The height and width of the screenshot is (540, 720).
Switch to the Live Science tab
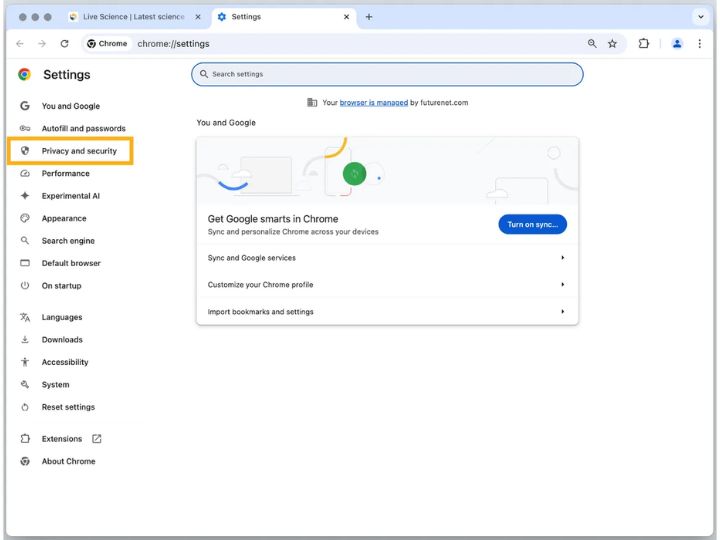point(133,17)
